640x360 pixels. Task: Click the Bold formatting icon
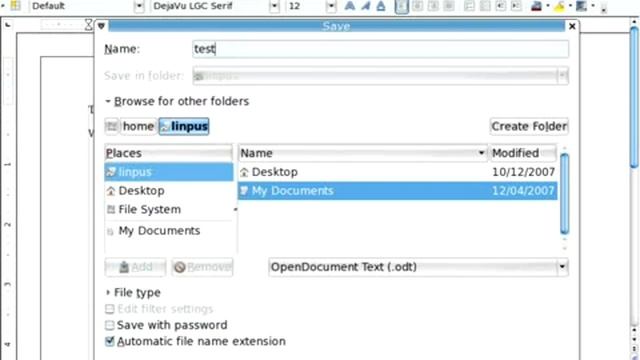(349, 6)
